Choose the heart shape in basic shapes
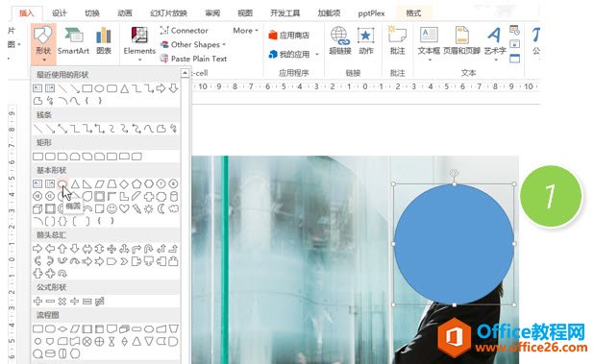 coord(124,208)
